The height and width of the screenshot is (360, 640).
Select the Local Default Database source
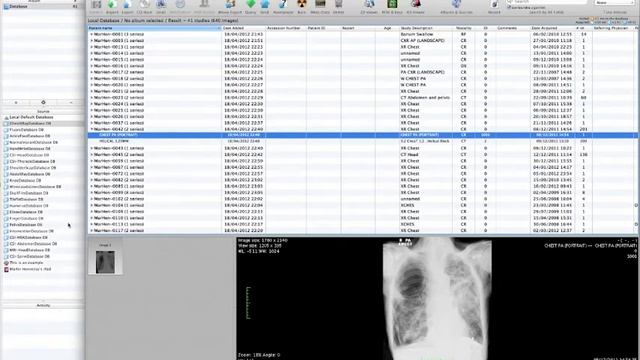coord(31,117)
